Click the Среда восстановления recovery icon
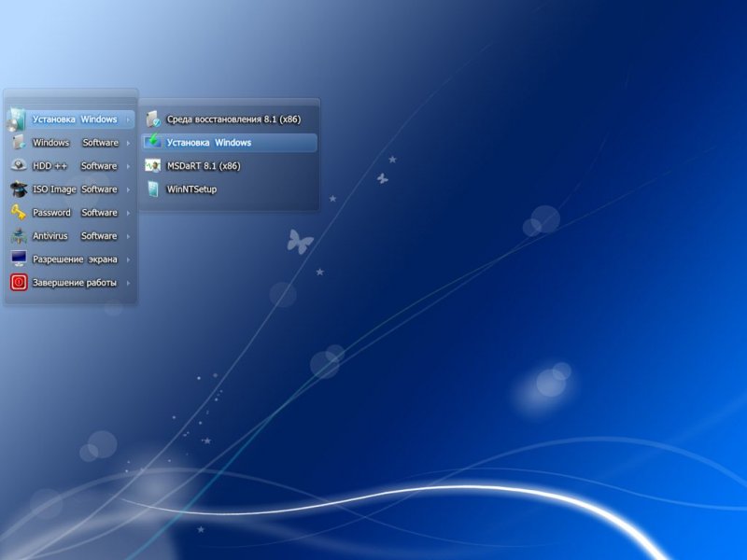 coord(153,119)
